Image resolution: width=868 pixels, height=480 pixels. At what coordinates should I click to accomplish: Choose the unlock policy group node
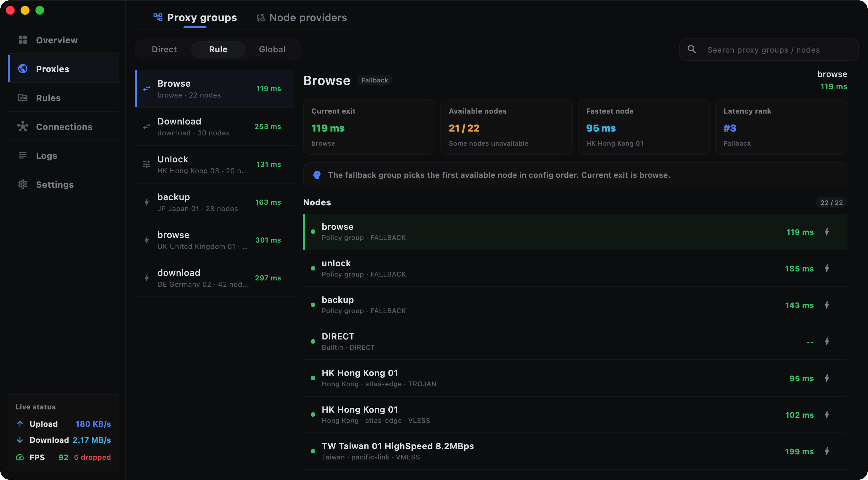pyautogui.click(x=575, y=269)
